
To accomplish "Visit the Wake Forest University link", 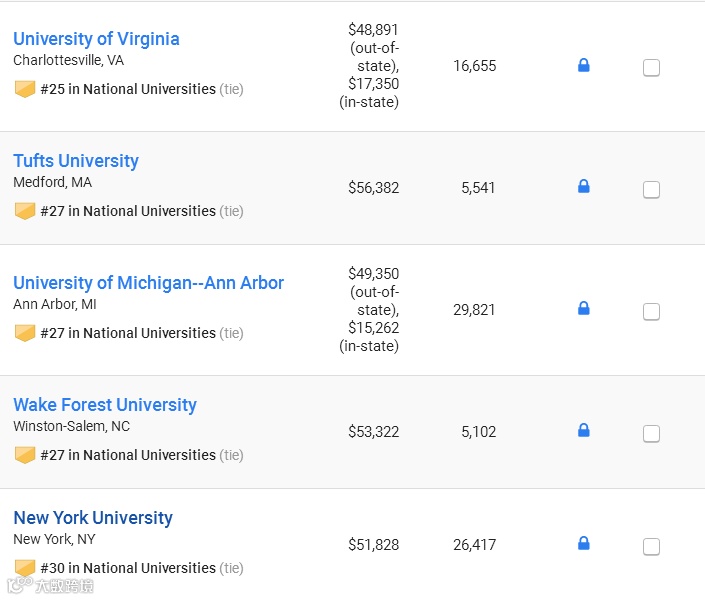I will coord(105,405).
